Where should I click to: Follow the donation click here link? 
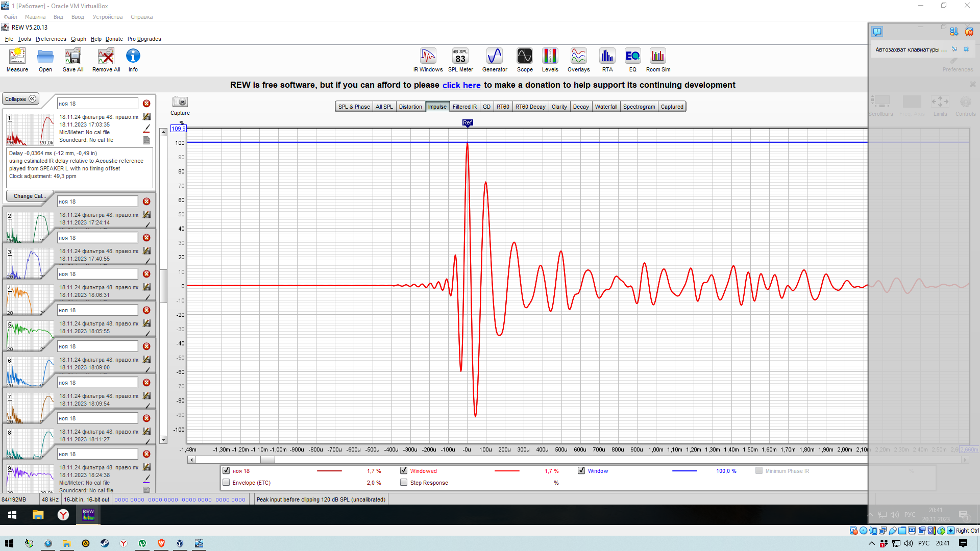[x=461, y=85]
